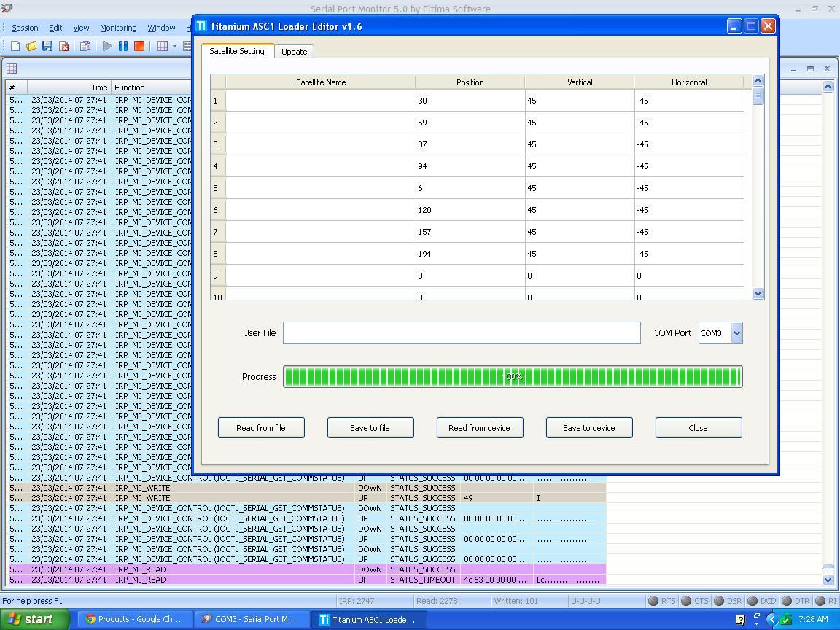Click the Horizontal column header

click(689, 82)
